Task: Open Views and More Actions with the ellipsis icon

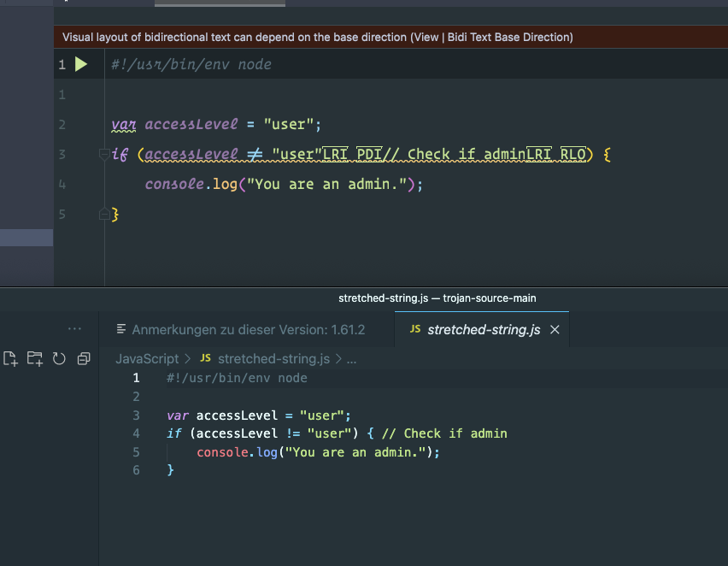Action: tap(74, 328)
